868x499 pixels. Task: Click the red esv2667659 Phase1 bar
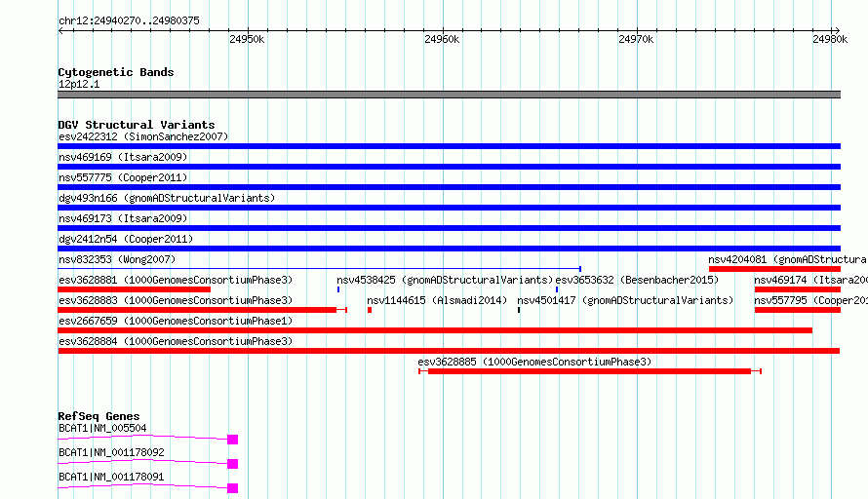(435, 330)
